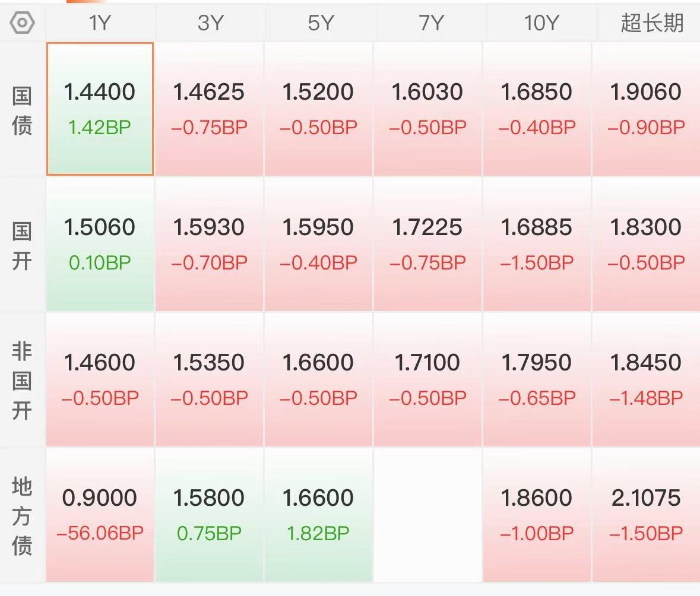Click the 国开 row label
The height and width of the screenshot is (596, 700).
point(22,246)
